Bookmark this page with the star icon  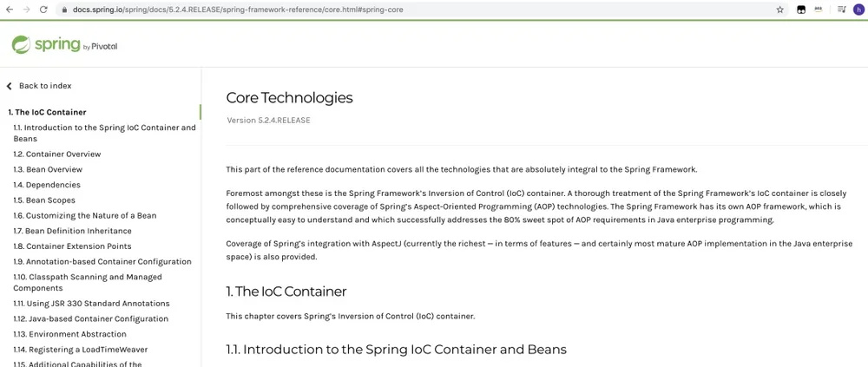[780, 10]
